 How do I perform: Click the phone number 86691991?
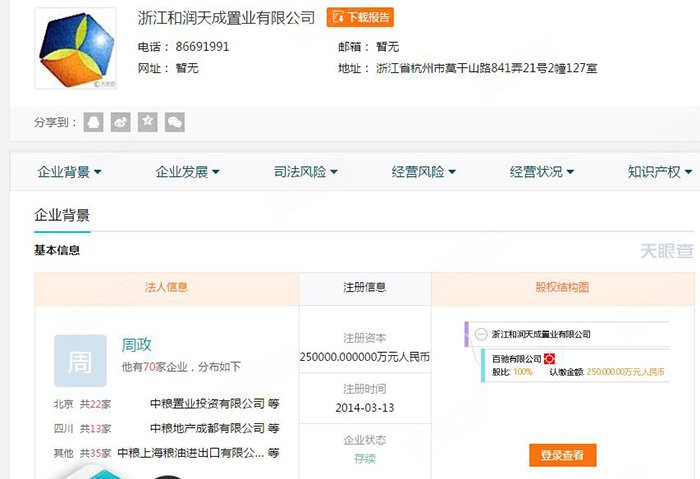202,46
